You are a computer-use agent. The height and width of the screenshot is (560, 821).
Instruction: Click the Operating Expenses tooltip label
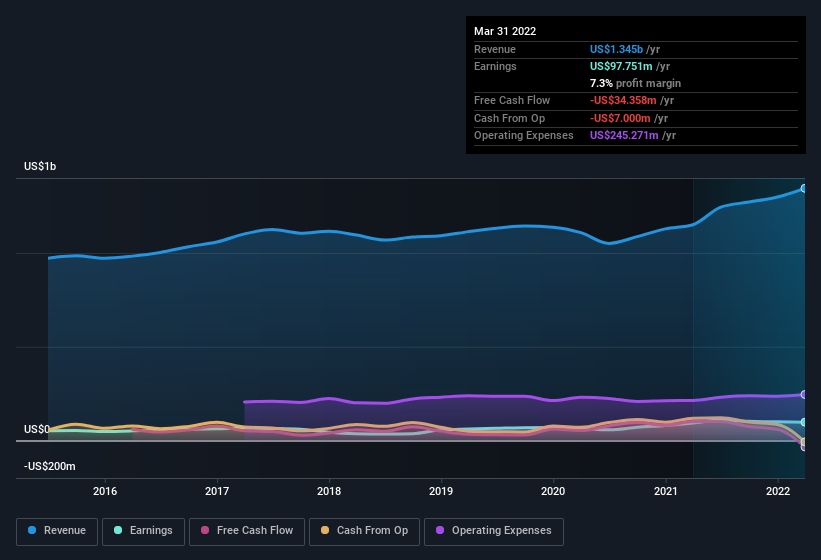524,136
